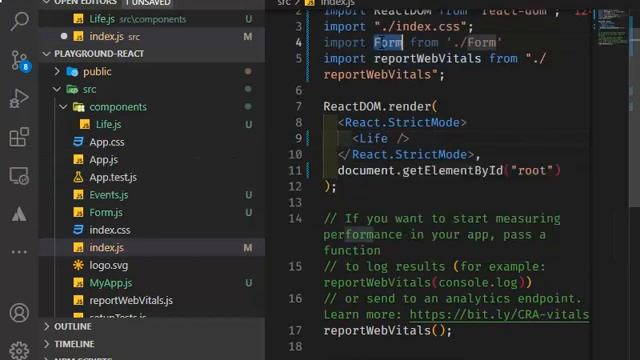Click 'reportWebVitals();' on line 17
The height and width of the screenshot is (360, 640).
[387, 331]
